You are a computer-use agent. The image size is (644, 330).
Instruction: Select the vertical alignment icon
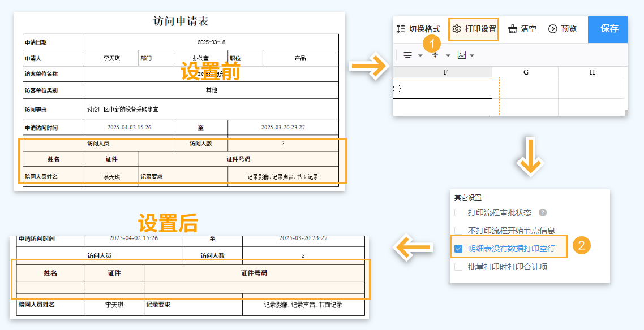coord(435,55)
